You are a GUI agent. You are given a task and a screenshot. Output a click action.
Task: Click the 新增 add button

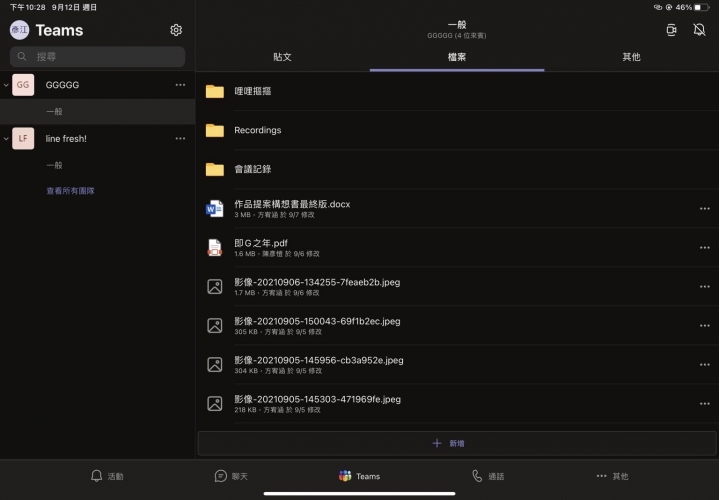[457, 444]
